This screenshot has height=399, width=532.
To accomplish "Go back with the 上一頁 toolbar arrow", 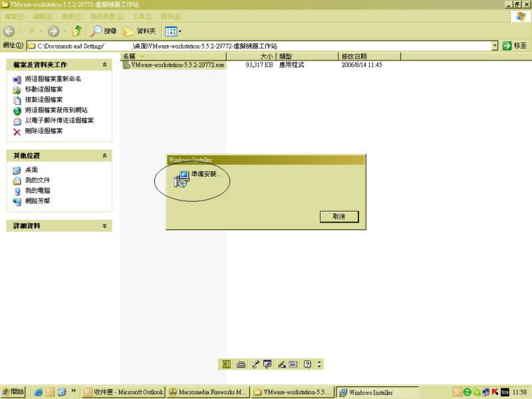I will click(x=19, y=31).
